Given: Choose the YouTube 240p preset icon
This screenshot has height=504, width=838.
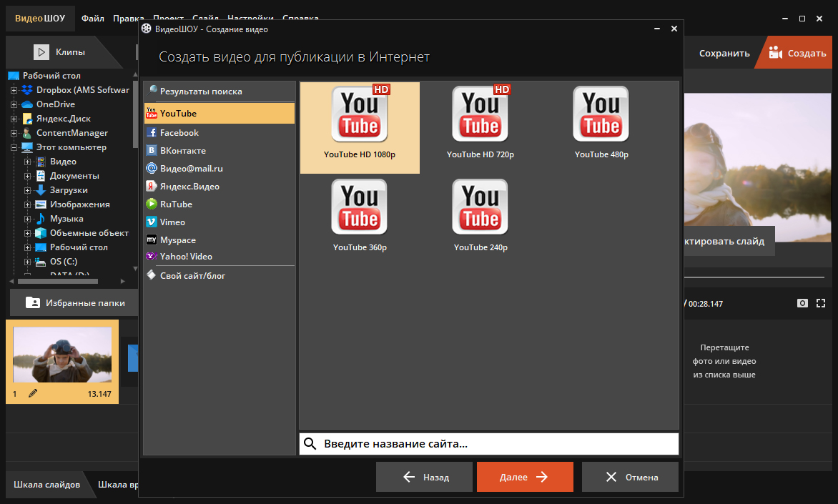Looking at the screenshot, I should (480, 207).
